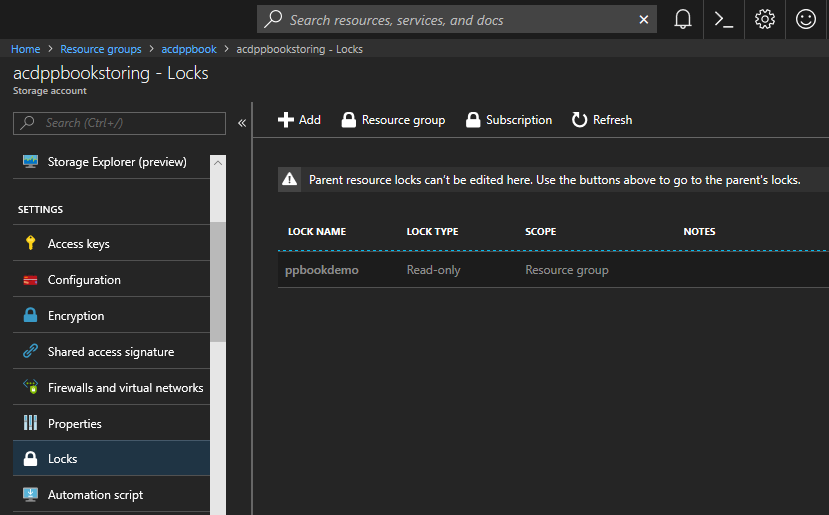
Task: Open Storage Explorer (preview)
Action: coord(116,162)
